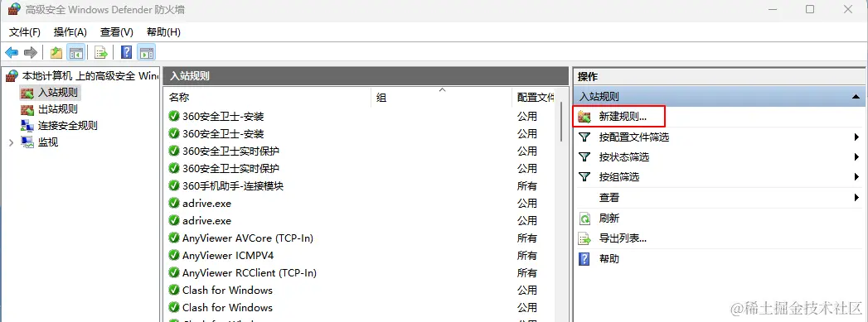Screen dimensions: 868x322
Task: Click 新建规则... in actions pane
Action: [623, 117]
